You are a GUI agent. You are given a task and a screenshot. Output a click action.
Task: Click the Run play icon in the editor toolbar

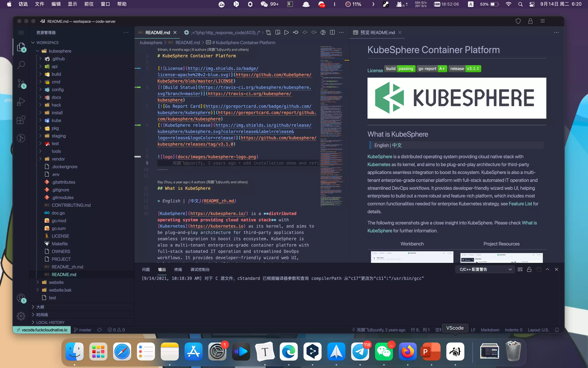coord(287,32)
